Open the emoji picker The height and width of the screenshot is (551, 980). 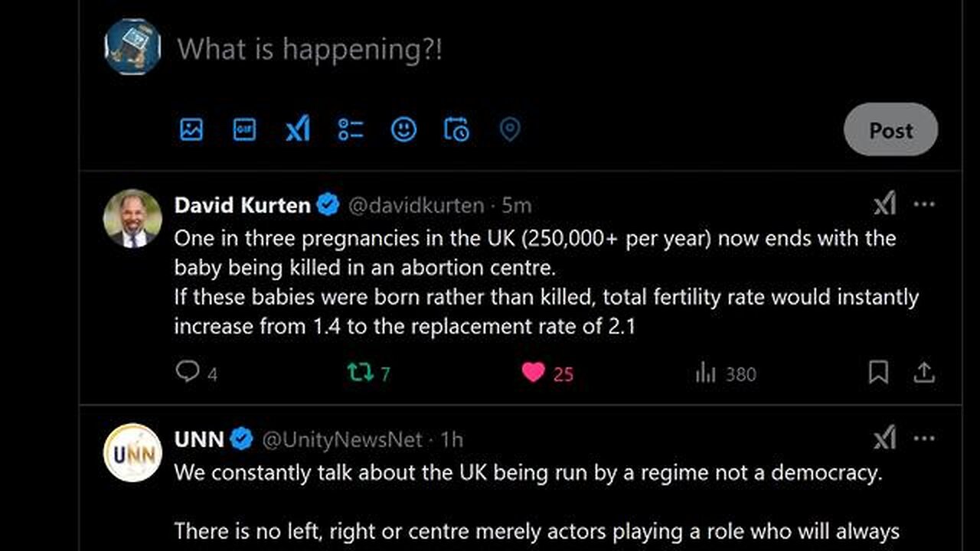point(403,129)
